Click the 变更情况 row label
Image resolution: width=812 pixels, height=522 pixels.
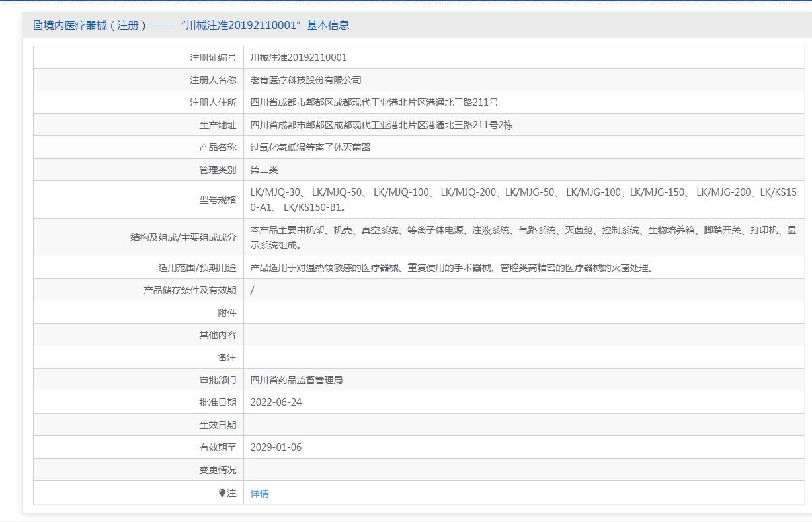[218, 470]
